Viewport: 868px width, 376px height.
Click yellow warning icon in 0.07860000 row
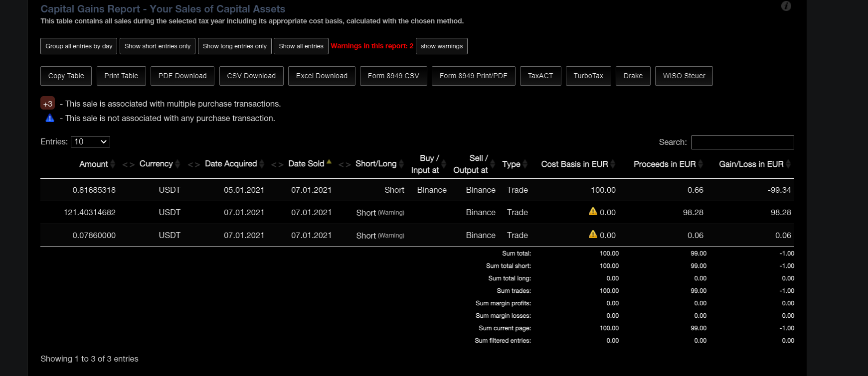(x=593, y=235)
